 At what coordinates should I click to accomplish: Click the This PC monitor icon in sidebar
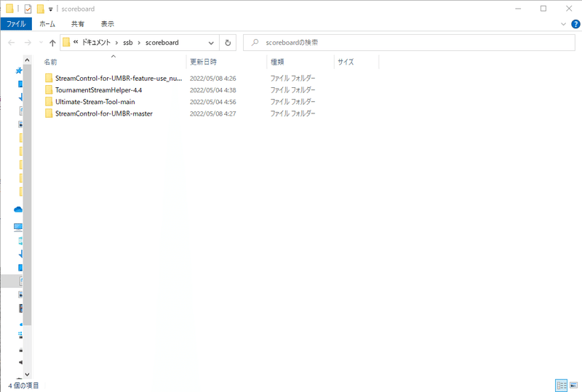[17, 227]
